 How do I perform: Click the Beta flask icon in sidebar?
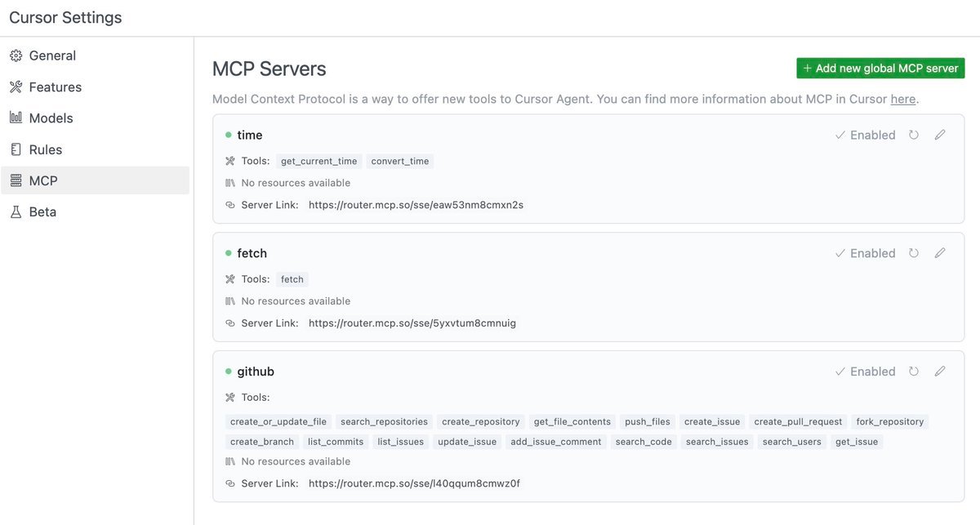(16, 212)
